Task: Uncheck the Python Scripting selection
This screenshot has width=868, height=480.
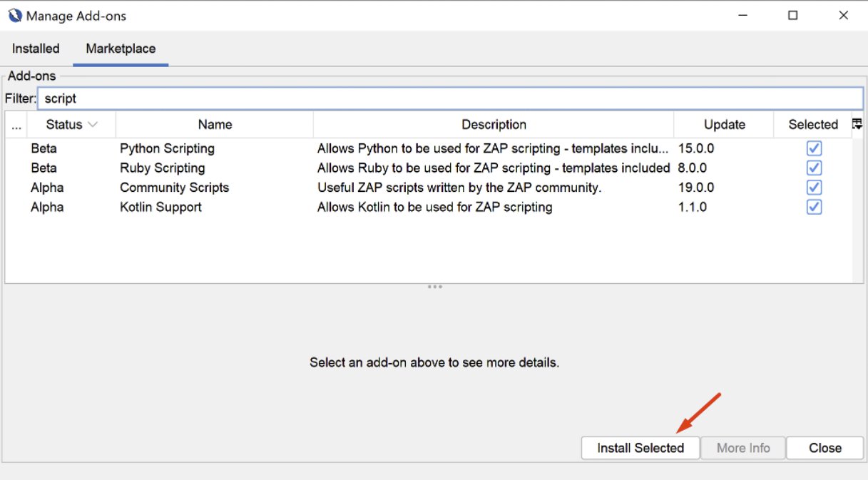Action: (814, 148)
